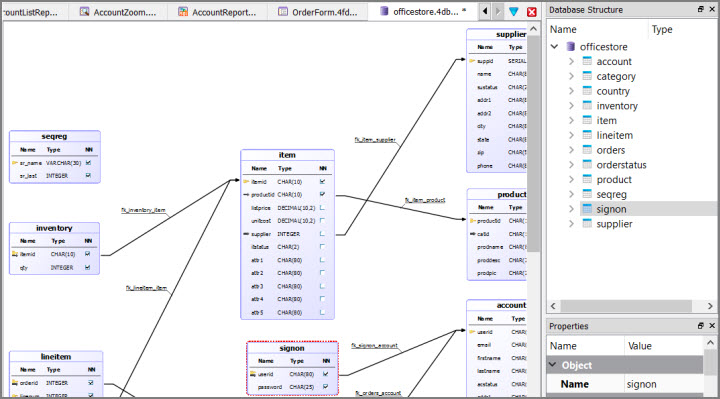Select product in Database Structure tree
The image size is (720, 399).
(614, 180)
